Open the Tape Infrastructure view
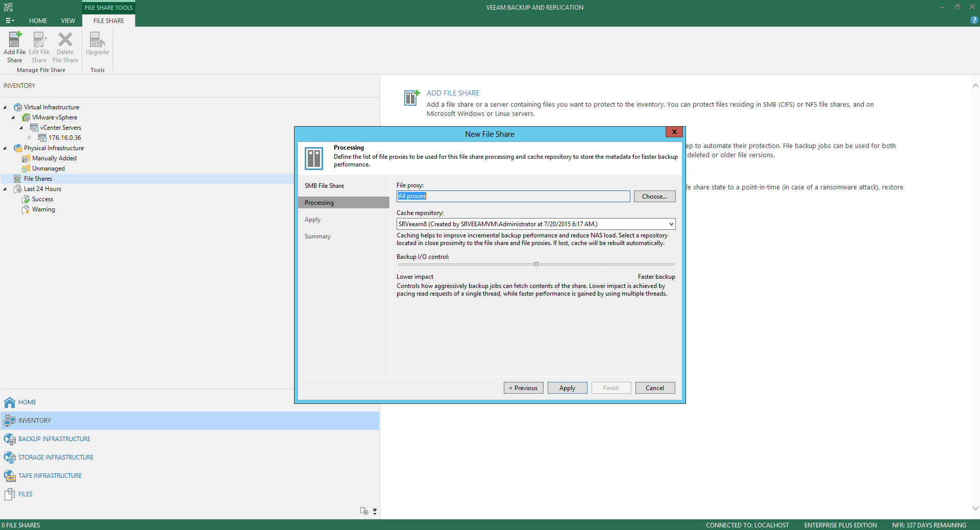Screen dimensions: 980x530 [50, 476]
